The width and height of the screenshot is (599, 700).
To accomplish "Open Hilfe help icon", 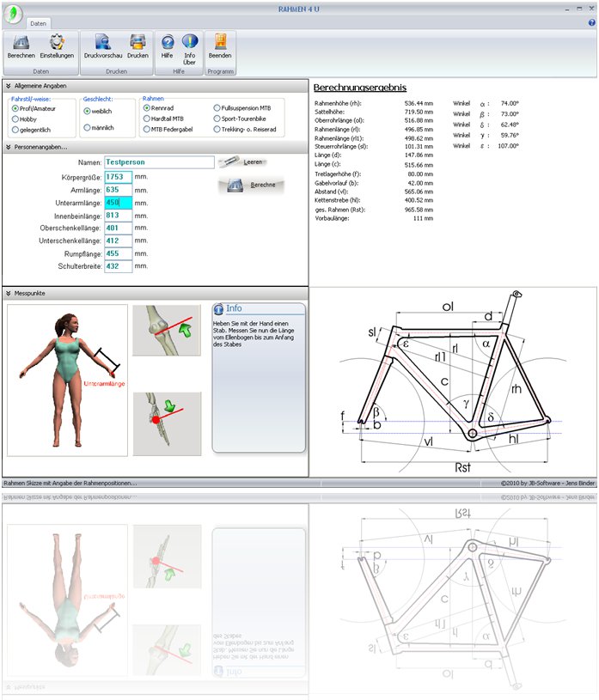I will coord(168,41).
